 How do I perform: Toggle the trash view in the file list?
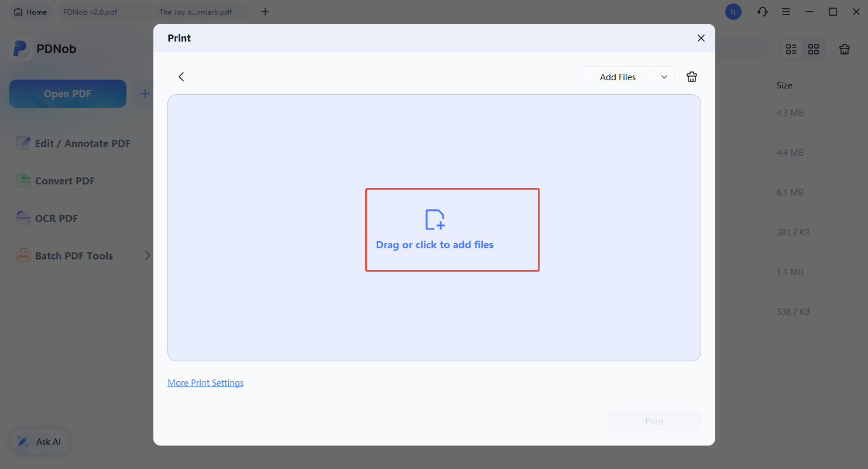click(845, 49)
